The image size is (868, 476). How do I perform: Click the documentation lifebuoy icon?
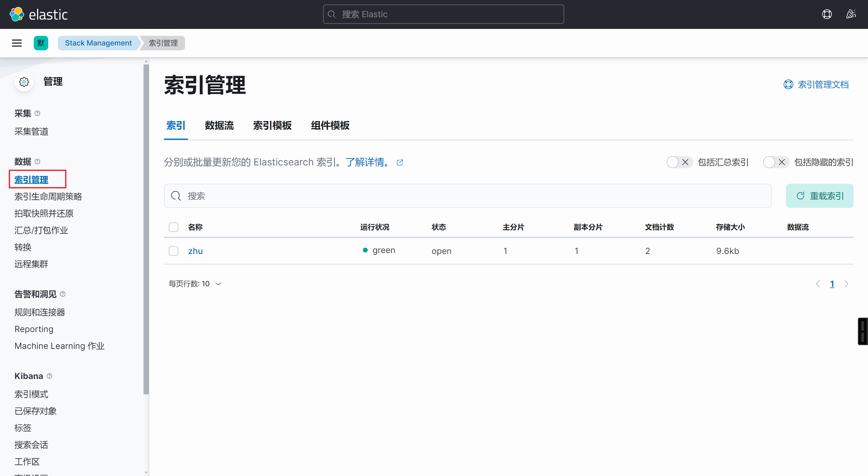click(x=788, y=84)
